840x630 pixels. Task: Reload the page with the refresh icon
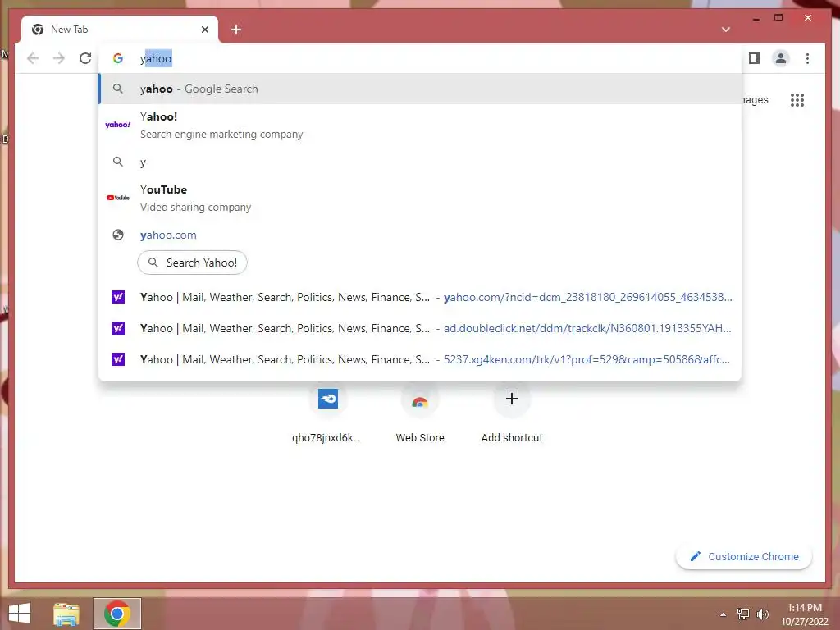85,58
